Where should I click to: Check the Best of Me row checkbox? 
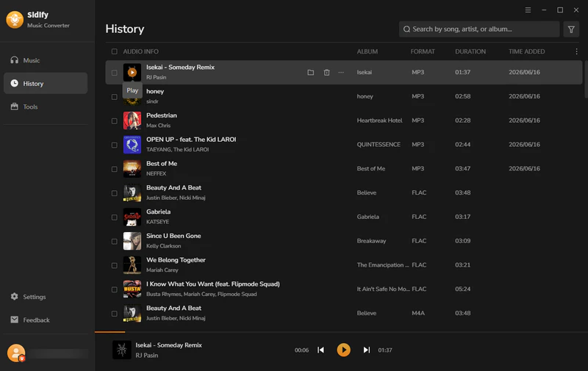pyautogui.click(x=115, y=169)
